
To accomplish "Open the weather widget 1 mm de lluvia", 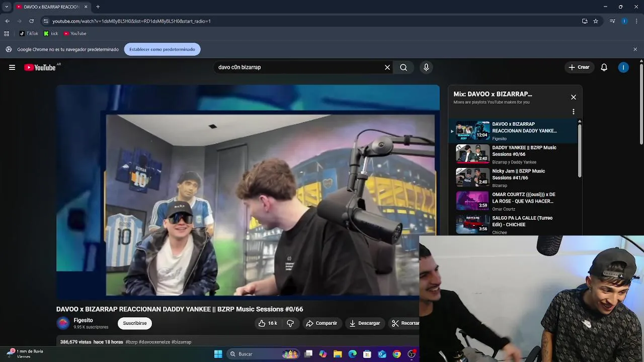I will pyautogui.click(x=25, y=354).
